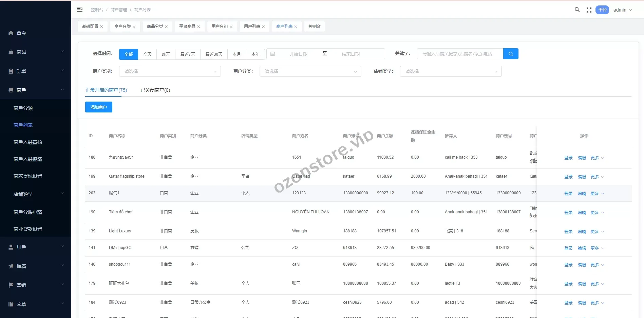
Task: Close the 用户列表 tab with its X
Action: pos(263,27)
